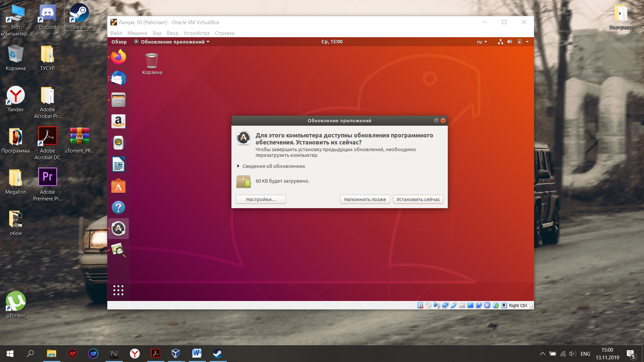Click the display indicator in VirtualBox status bar
644x362 pixels.
471,305
